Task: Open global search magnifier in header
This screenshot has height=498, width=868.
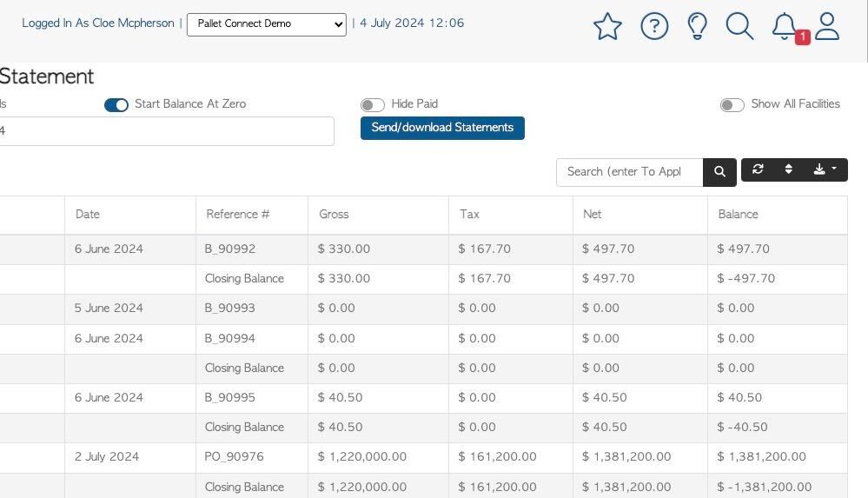Action: pos(739,26)
